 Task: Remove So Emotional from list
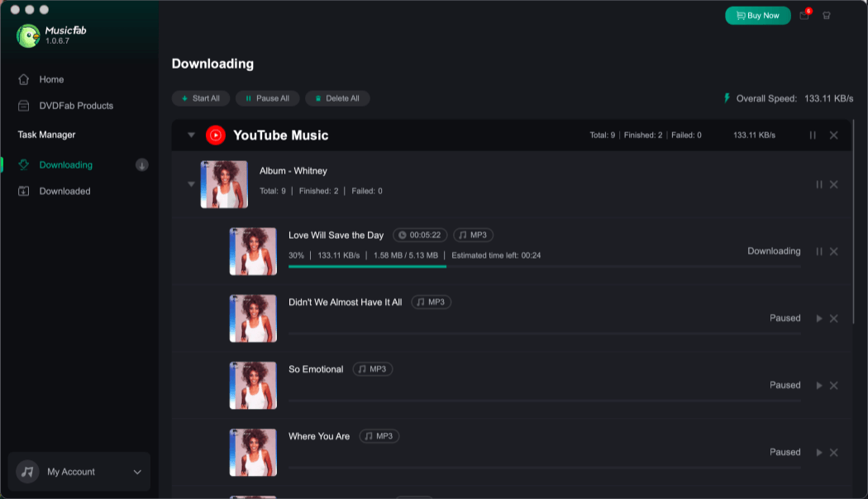tap(833, 386)
